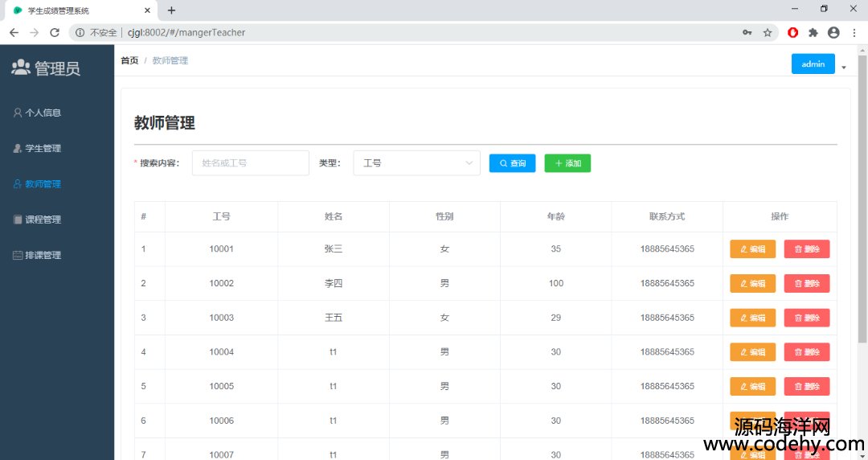Delete teacher 李四 using 删除 button

click(x=806, y=284)
